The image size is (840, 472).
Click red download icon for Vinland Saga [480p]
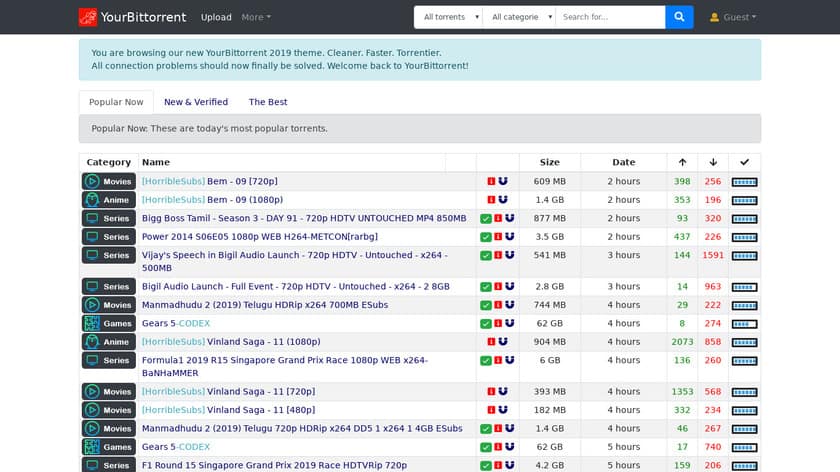(491, 410)
